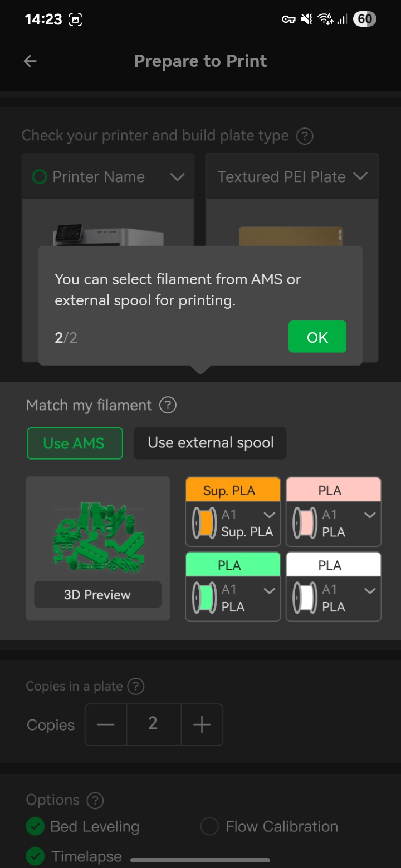401x868 pixels.
Task: Switch to Use external spool
Action: [210, 443]
